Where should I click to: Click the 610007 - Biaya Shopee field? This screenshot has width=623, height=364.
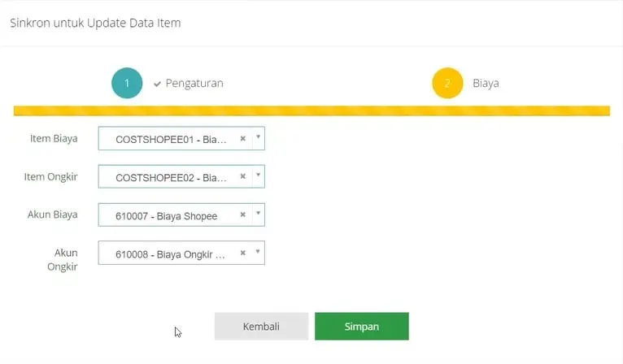point(181,214)
